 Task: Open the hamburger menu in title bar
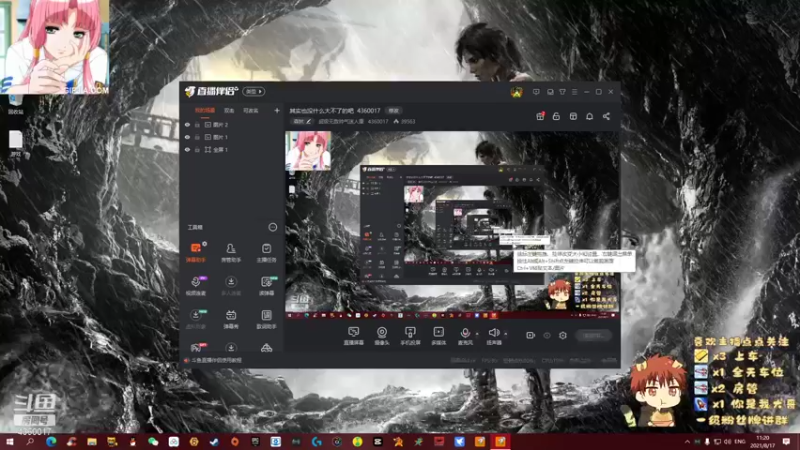point(574,92)
